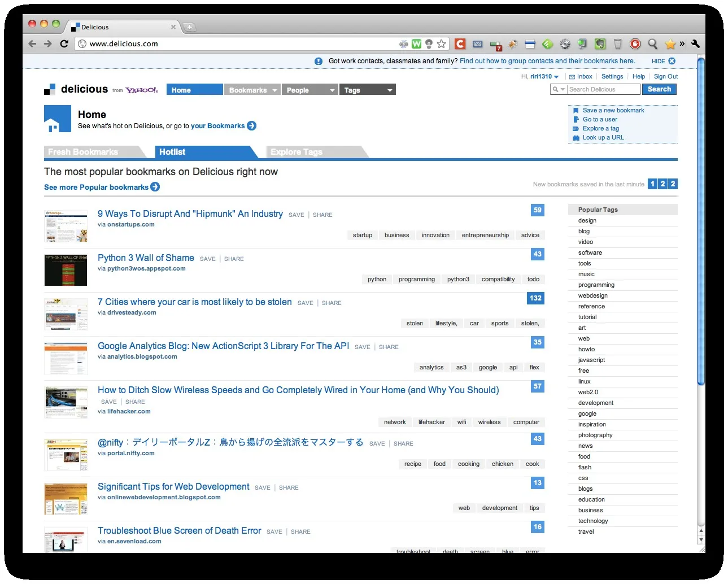Open thumbnail for Python 3 Wall of Shame

(x=66, y=270)
